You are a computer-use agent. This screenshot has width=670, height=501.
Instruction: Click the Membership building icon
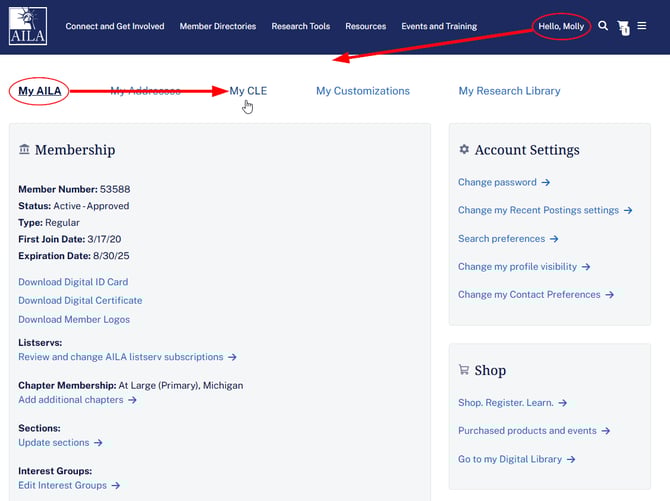(24, 150)
